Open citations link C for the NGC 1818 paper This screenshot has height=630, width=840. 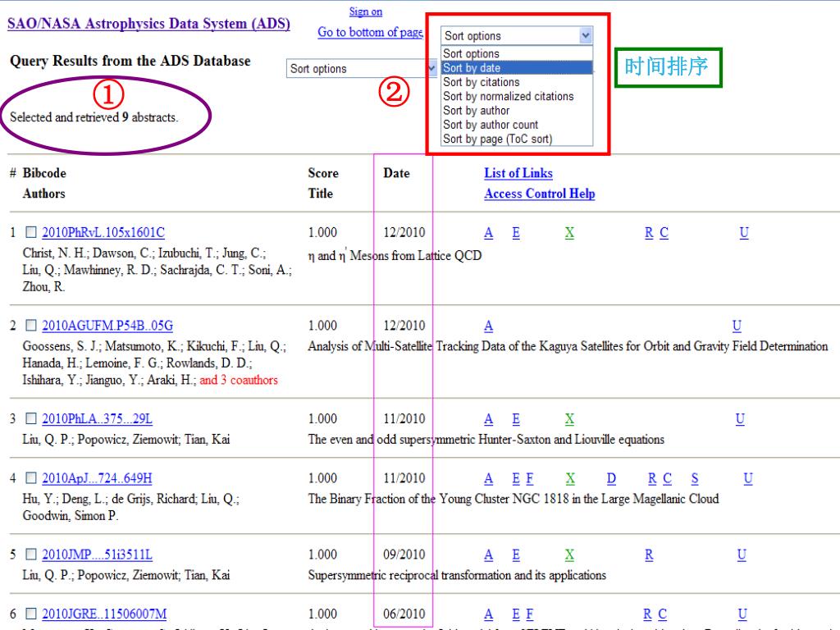point(668,478)
